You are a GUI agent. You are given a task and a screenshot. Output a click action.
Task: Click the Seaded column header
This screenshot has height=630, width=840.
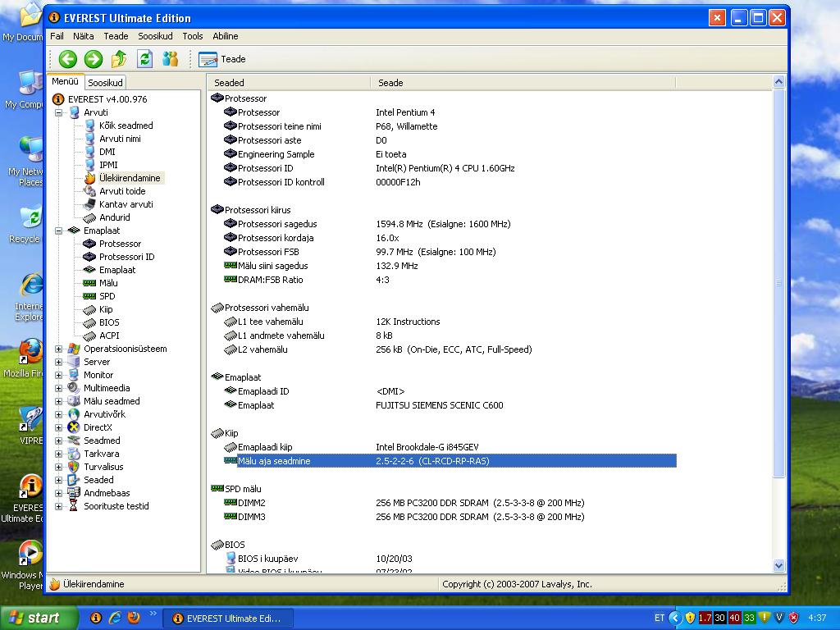point(290,83)
